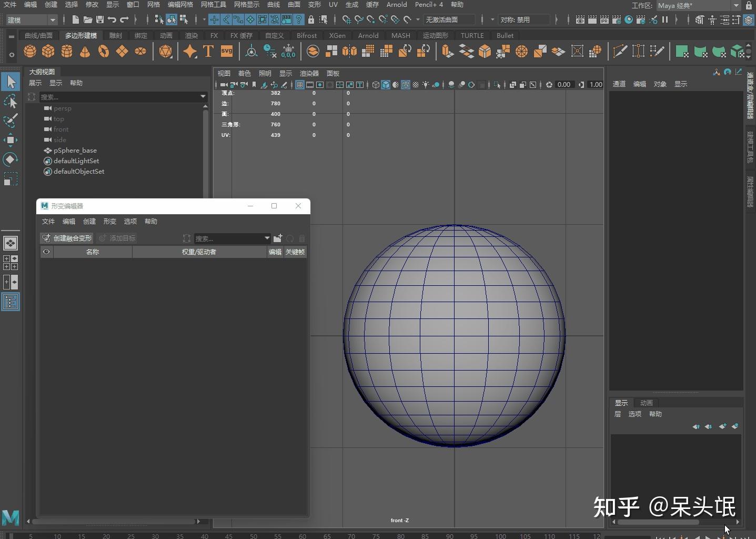Click the outliner horizontal scrollbar

coord(113,521)
